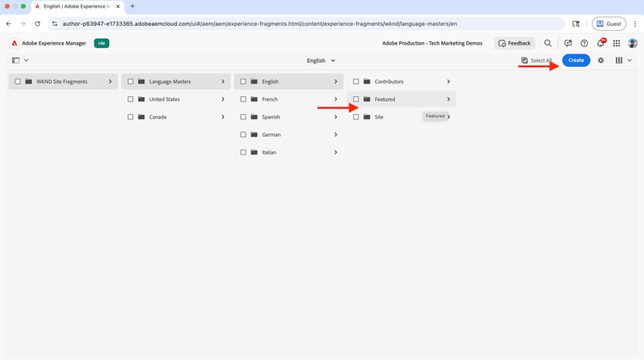
Task: Open the solutions grid switcher icon
Action: 617,43
